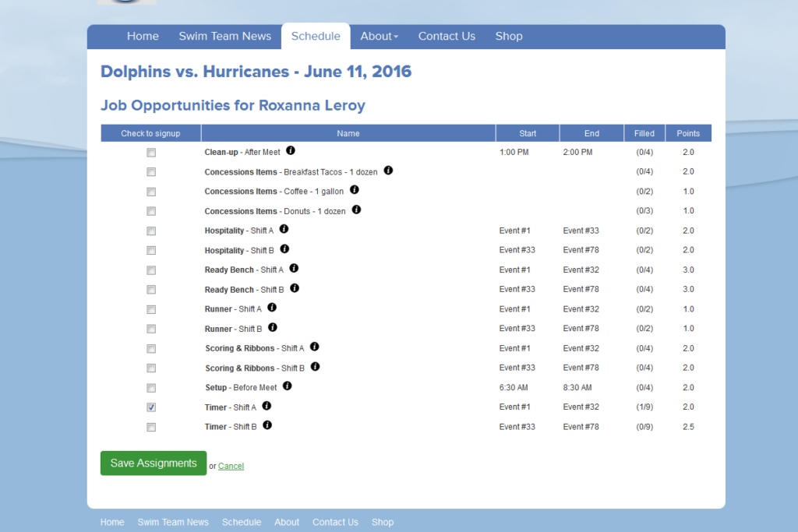The height and width of the screenshot is (532, 798).
Task: Open Swim Team News in top navigation
Action: click(225, 36)
